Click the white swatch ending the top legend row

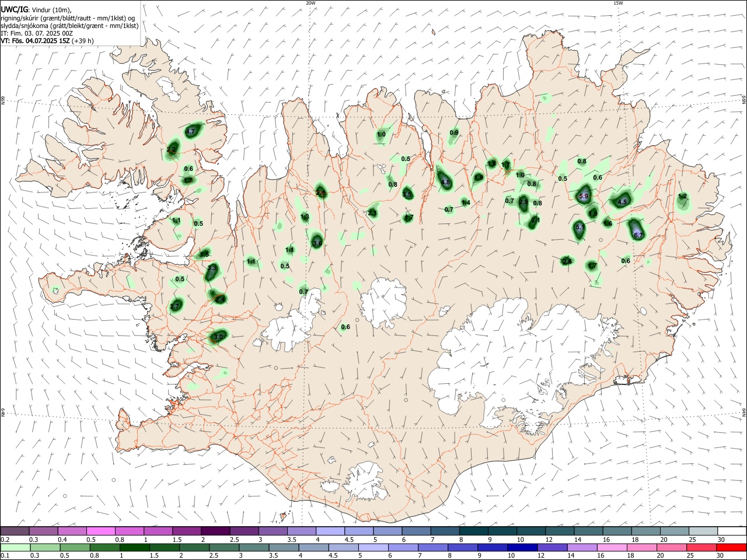tap(732, 531)
